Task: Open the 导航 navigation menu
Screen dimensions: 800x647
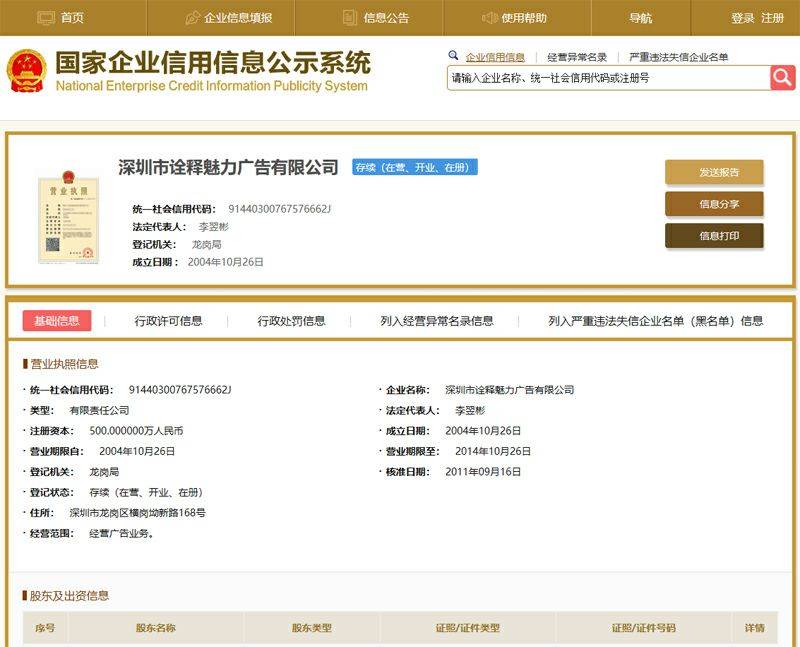Action: (x=641, y=18)
